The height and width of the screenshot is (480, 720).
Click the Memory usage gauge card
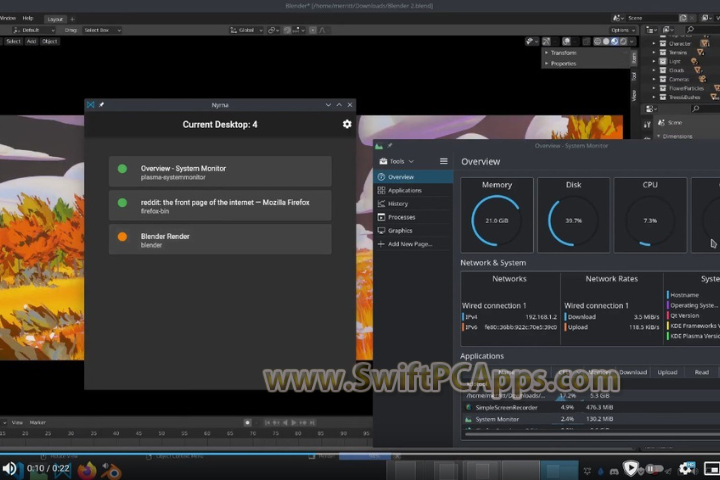(x=497, y=215)
